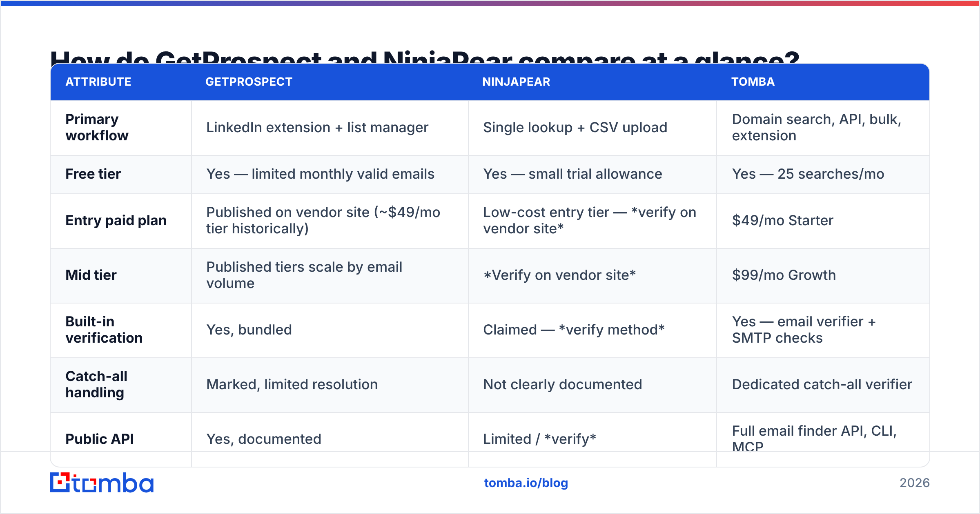Screen dimensions: 980x514
Task: Open the tomba.io/blog link
Action: tap(526, 483)
